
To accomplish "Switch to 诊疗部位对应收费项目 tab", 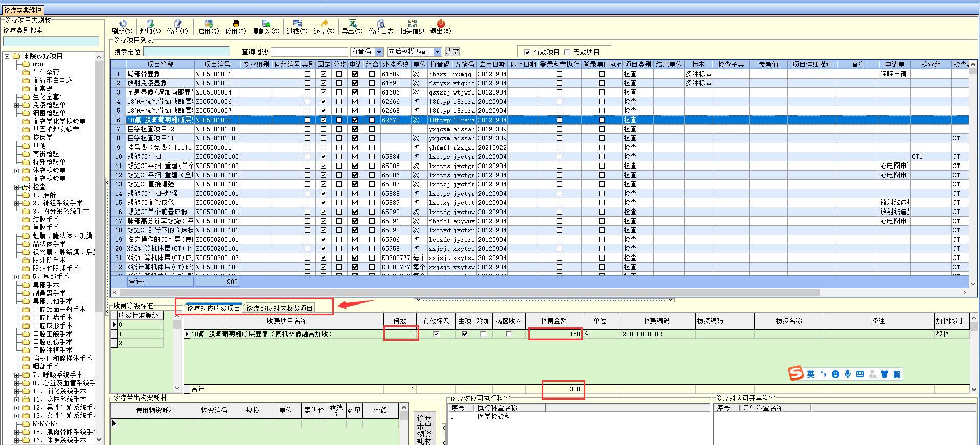I will click(x=280, y=308).
